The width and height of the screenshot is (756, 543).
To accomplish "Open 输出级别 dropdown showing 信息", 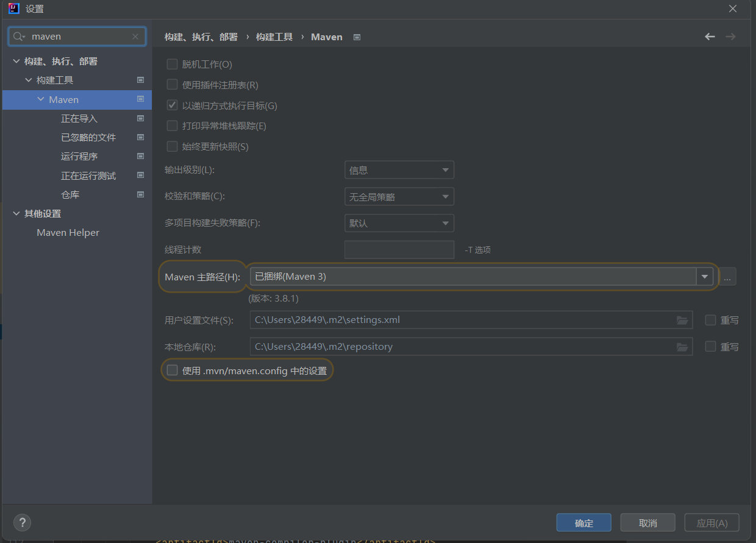I will click(399, 170).
